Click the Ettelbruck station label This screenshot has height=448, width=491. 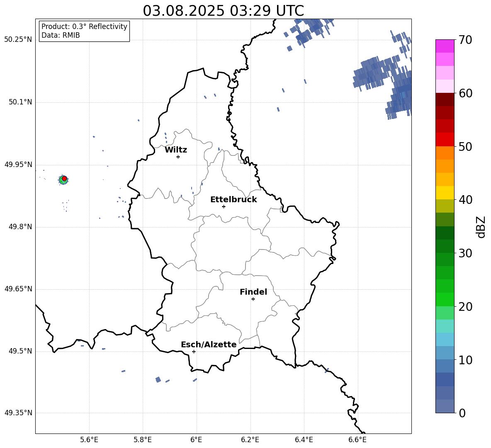coord(233,200)
